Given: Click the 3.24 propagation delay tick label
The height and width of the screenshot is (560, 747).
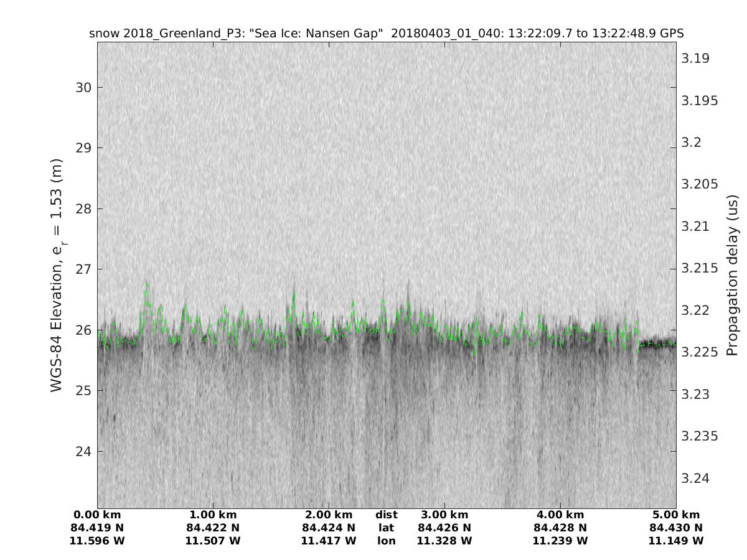Looking at the screenshot, I should [695, 478].
